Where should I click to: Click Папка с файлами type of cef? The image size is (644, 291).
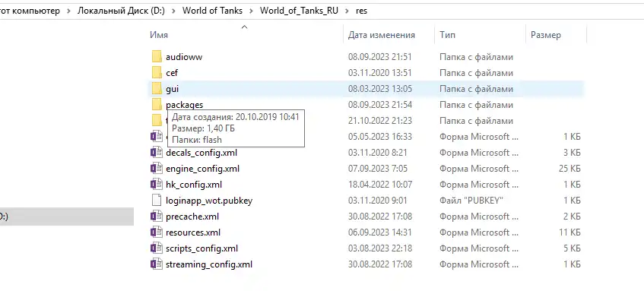(476, 73)
